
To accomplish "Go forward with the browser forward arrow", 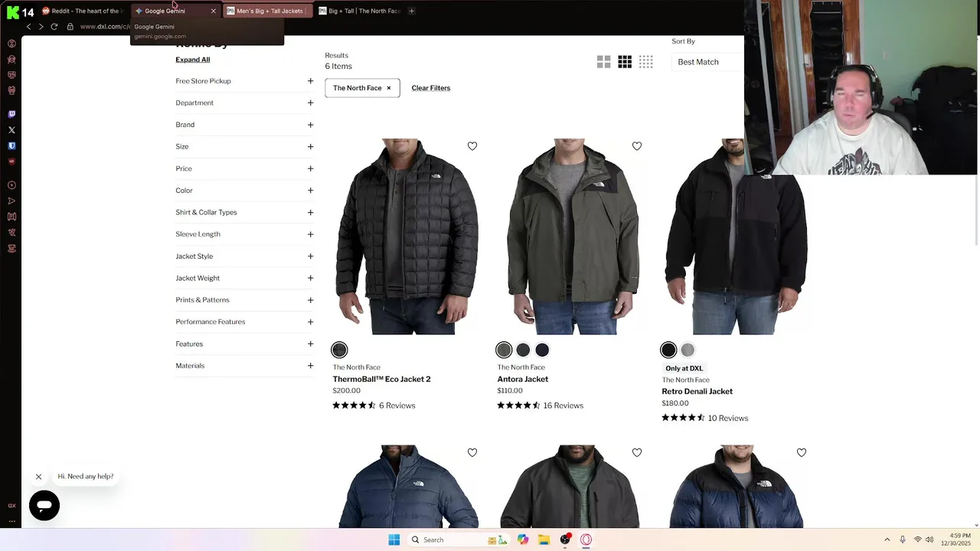I will pyautogui.click(x=41, y=27).
